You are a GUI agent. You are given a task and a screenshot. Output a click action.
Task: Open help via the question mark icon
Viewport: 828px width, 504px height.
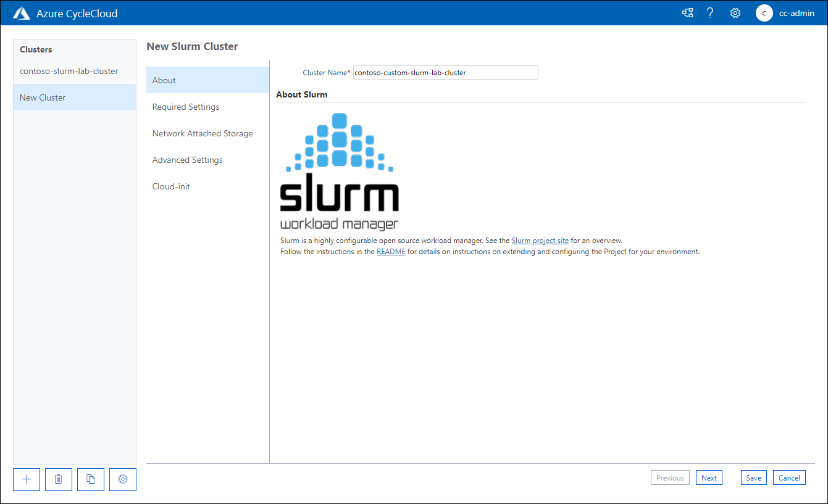pos(710,12)
